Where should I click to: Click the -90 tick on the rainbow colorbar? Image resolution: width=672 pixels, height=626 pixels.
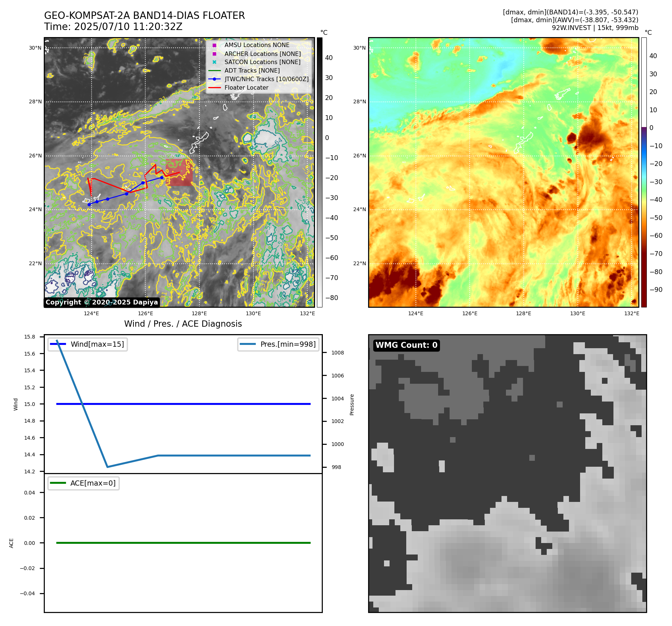656,290
